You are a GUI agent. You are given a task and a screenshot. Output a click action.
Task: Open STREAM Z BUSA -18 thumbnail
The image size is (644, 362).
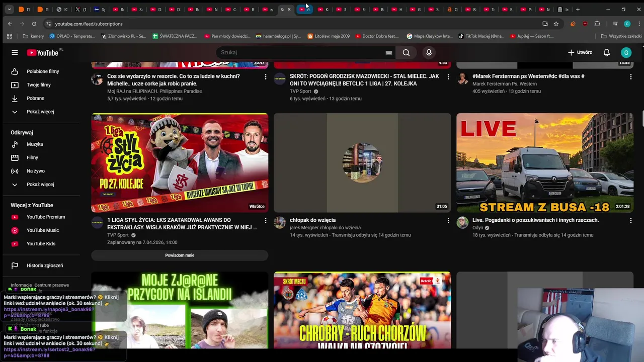[545, 162]
